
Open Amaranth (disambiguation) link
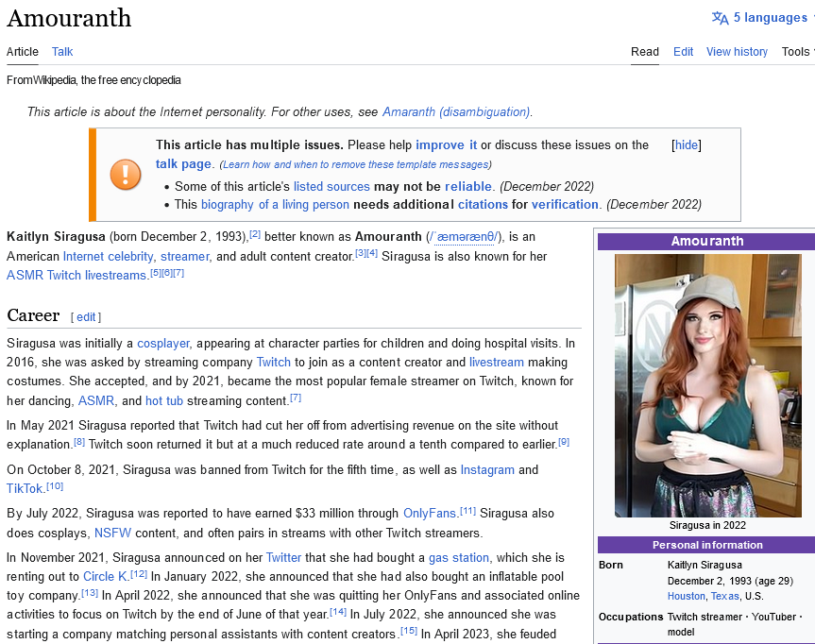(456, 112)
